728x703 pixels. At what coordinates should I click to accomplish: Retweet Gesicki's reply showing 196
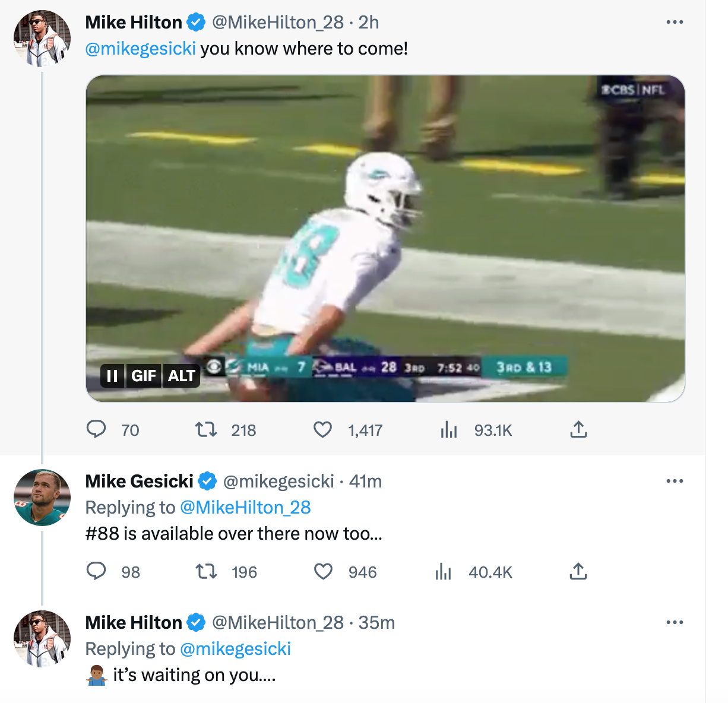205,572
